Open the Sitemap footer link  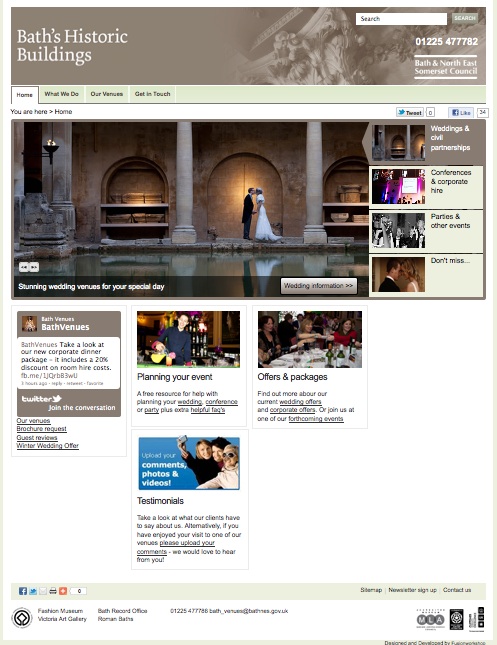coord(371,590)
